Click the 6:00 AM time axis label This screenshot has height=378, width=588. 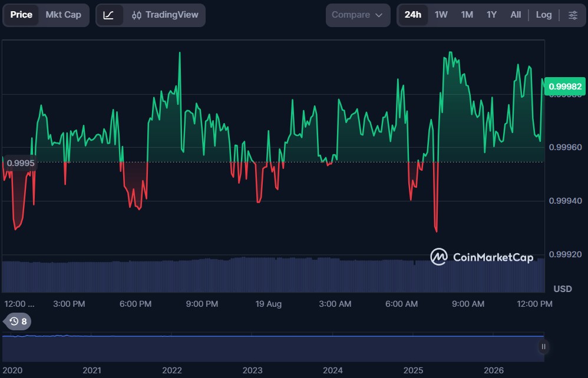tap(401, 304)
